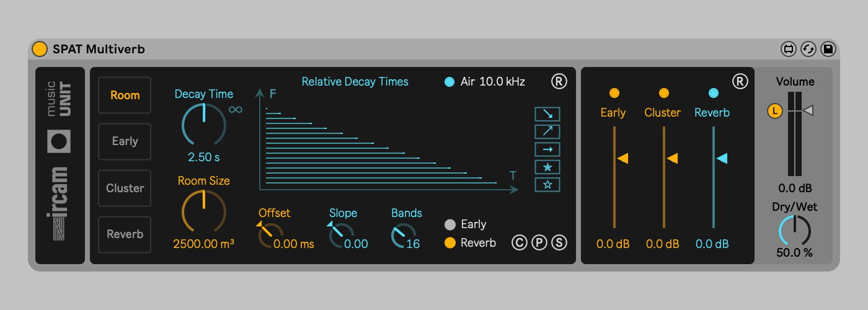Select the Reverb tab
The image size is (868, 310).
pyautogui.click(x=125, y=234)
